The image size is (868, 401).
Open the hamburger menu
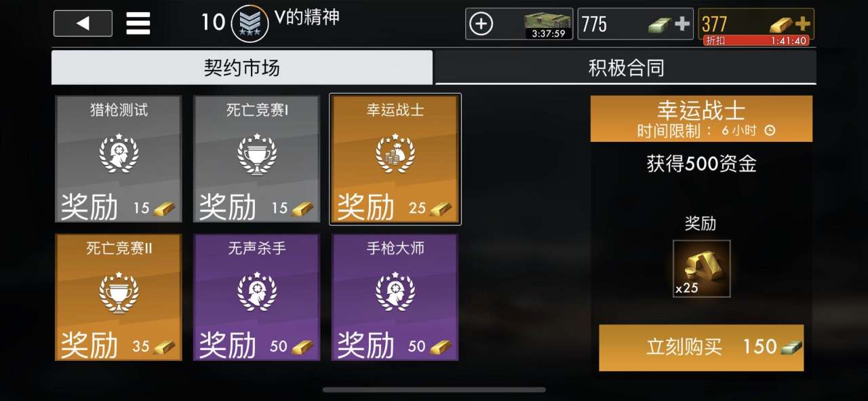[138, 23]
